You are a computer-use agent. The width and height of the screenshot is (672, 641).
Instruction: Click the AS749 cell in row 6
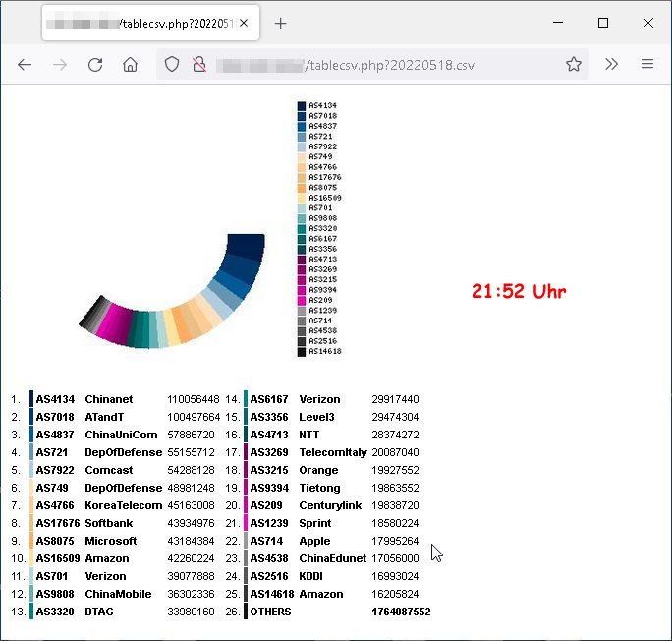[x=52, y=488]
